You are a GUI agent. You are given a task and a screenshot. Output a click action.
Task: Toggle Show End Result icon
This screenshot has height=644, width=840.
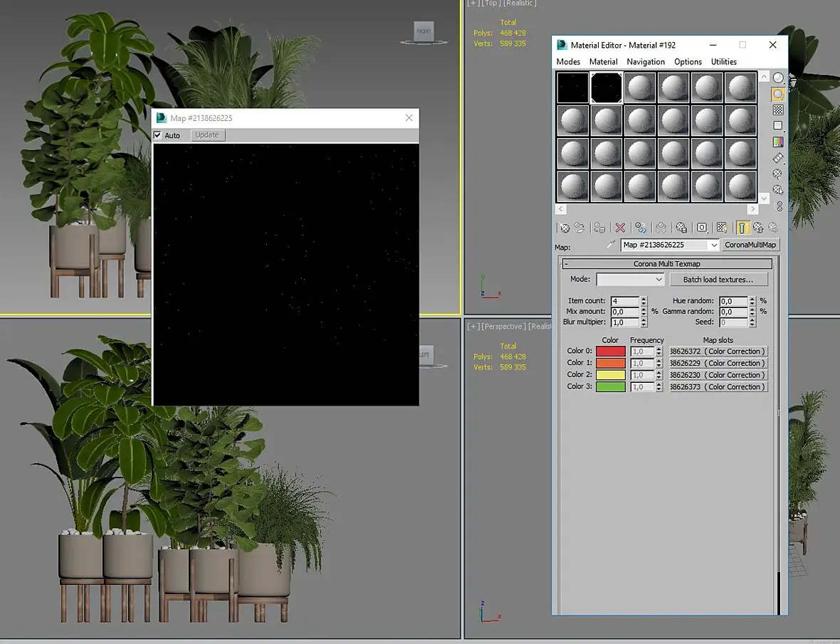742,228
